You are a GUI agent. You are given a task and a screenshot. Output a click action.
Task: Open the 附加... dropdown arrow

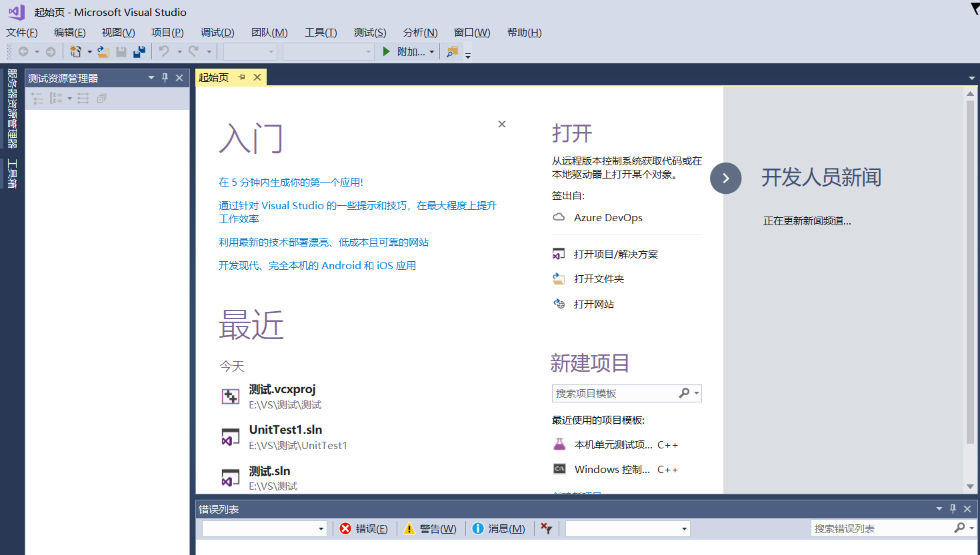click(x=432, y=52)
